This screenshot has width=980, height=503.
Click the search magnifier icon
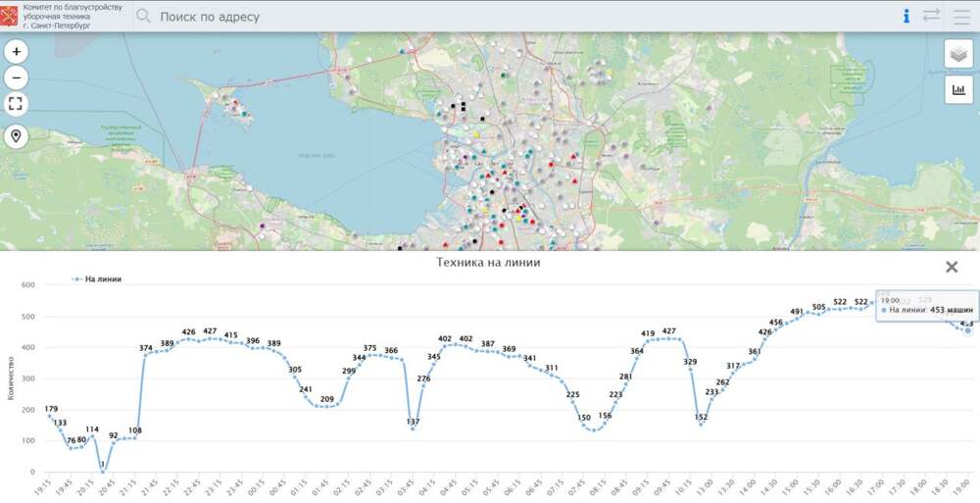point(144,17)
